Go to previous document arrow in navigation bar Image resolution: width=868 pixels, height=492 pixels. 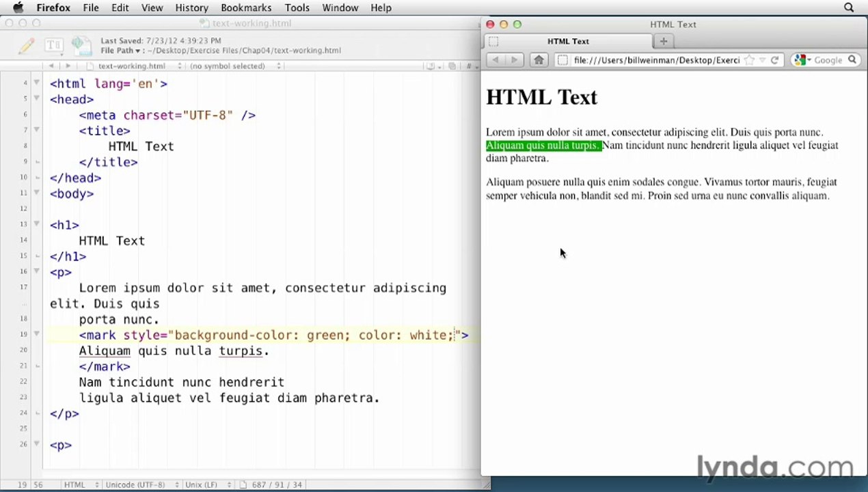(x=51, y=66)
